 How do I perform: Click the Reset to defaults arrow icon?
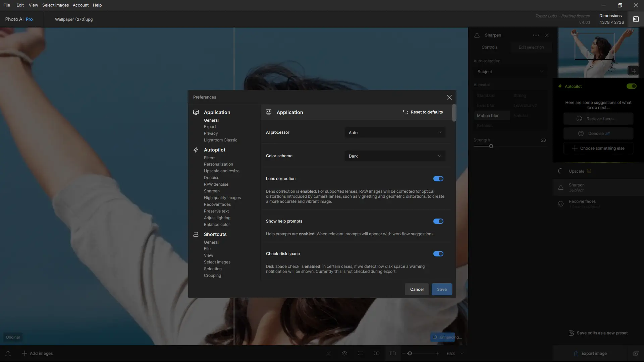pos(406,112)
